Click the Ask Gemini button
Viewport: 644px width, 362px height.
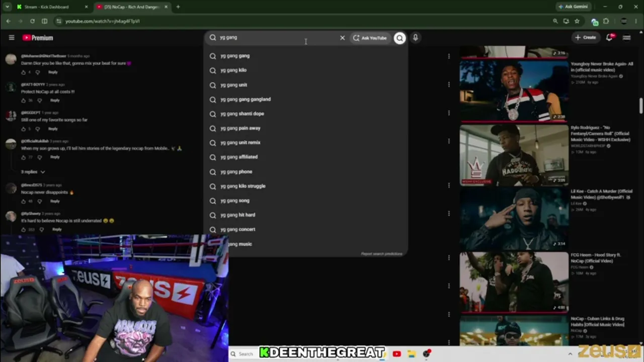click(573, 7)
